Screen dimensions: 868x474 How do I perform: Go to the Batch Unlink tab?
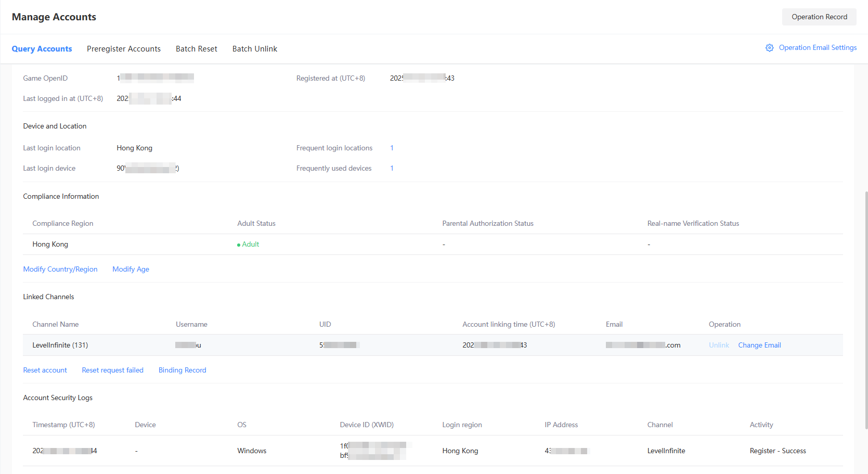(x=254, y=49)
